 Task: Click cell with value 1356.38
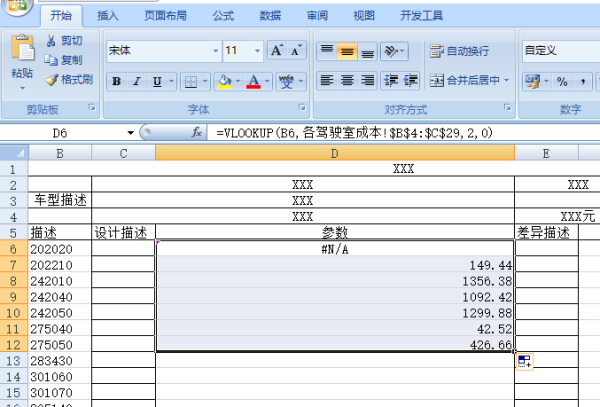coord(335,281)
